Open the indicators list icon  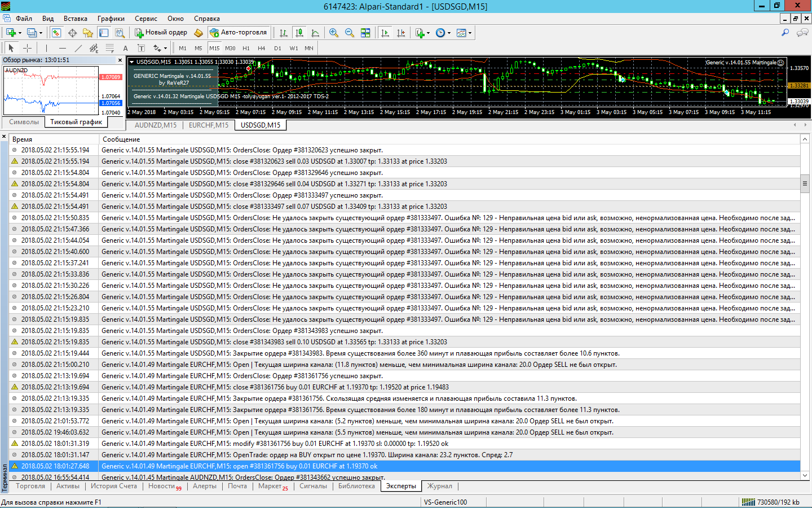[420, 33]
